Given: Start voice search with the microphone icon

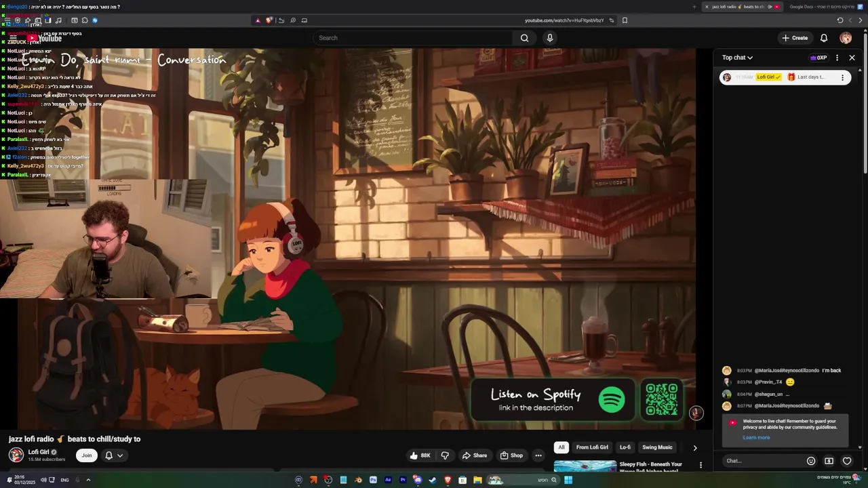Looking at the screenshot, I should coord(550,38).
